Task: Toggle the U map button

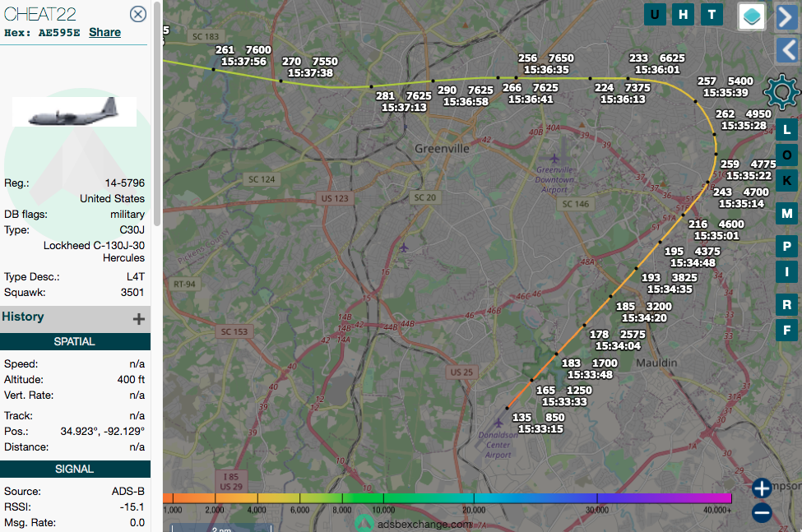Action: 655,14
